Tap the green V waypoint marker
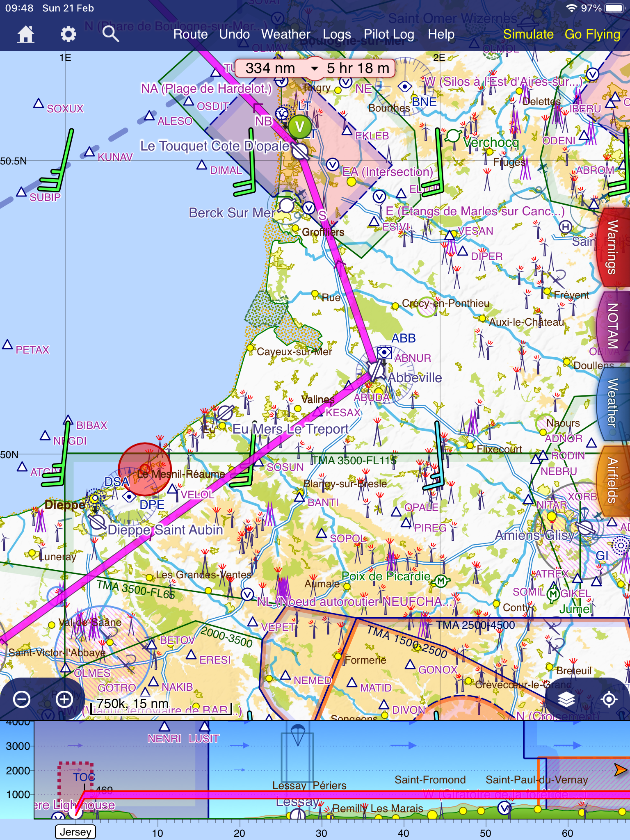This screenshot has height=840, width=630. click(300, 127)
